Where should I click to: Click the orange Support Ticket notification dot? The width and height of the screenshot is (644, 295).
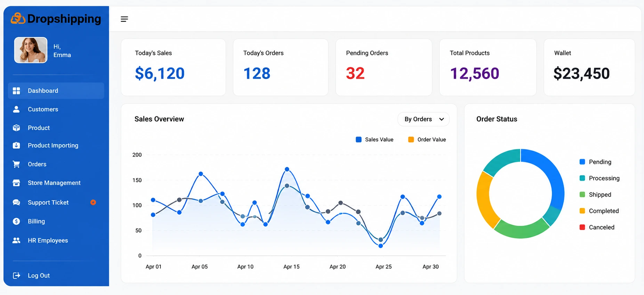[x=93, y=202]
